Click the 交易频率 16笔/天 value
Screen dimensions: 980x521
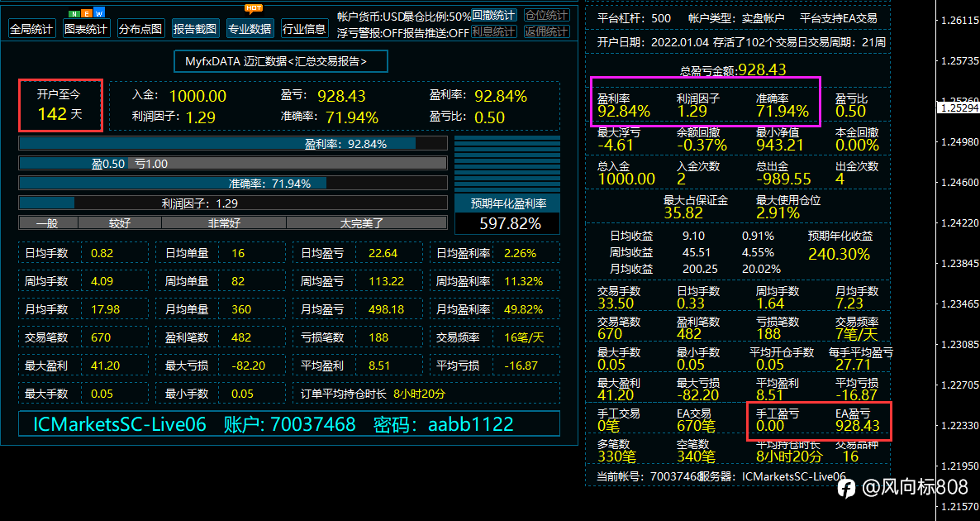(x=524, y=337)
